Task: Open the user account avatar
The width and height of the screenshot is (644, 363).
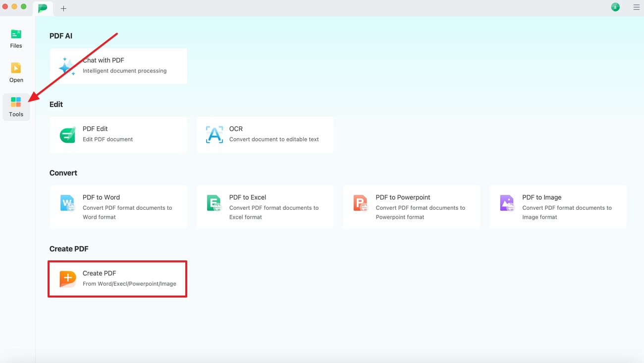Action: coord(615,7)
